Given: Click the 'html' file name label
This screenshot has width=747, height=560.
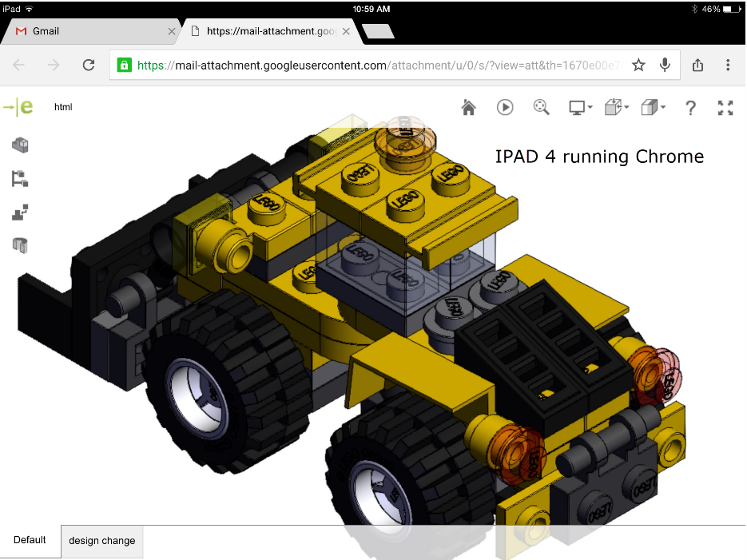Looking at the screenshot, I should (x=63, y=107).
